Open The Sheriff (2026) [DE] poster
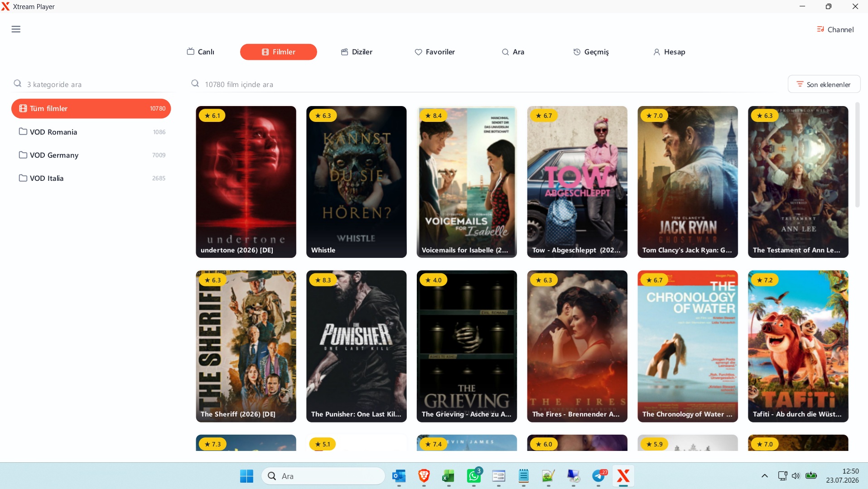 [x=246, y=346]
